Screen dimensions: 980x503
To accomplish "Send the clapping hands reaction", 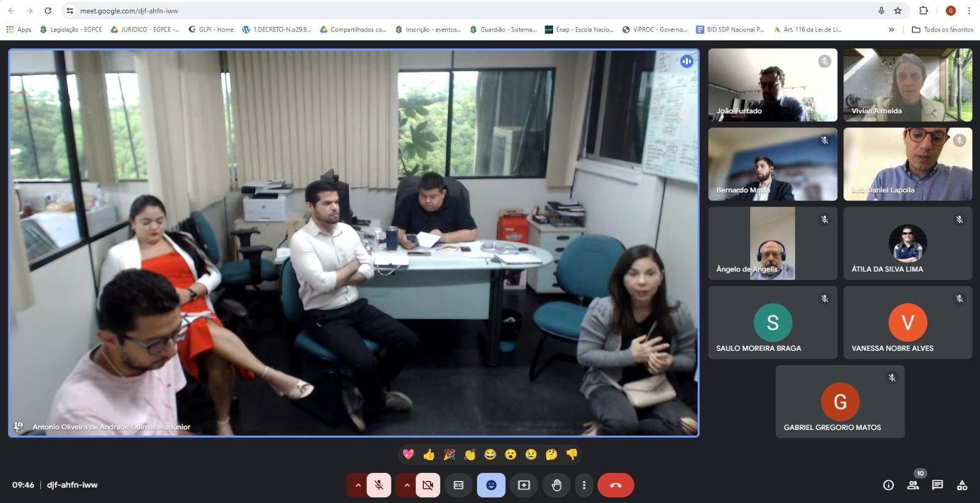I will pyautogui.click(x=470, y=454).
